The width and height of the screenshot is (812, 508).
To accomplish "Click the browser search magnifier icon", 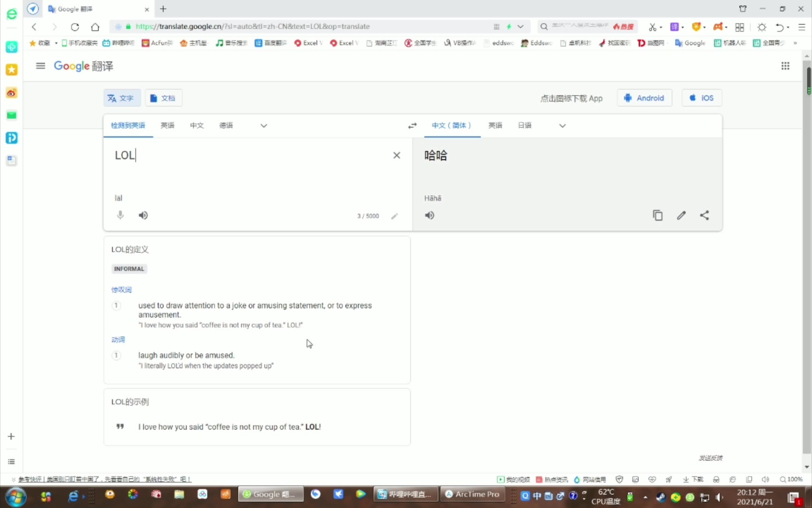I will (544, 27).
